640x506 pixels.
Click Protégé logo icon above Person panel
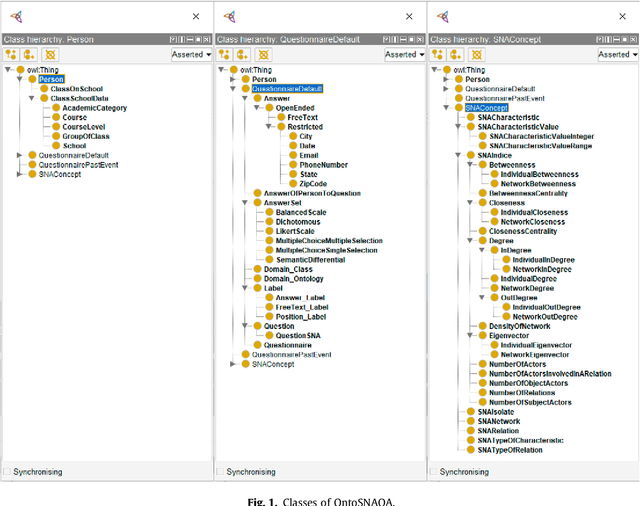click(17, 16)
